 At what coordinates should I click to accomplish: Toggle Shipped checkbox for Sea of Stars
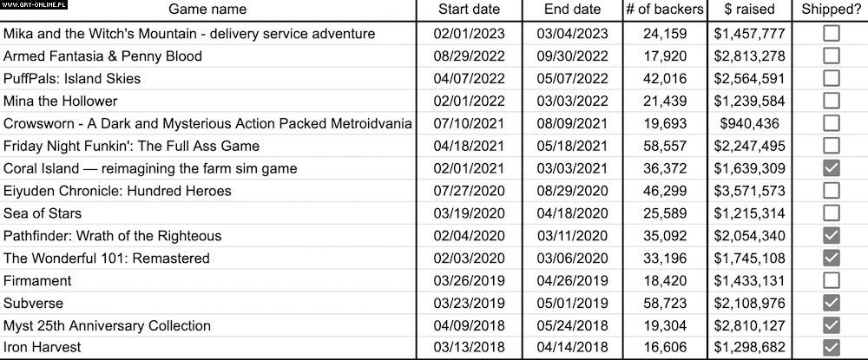[x=832, y=213]
